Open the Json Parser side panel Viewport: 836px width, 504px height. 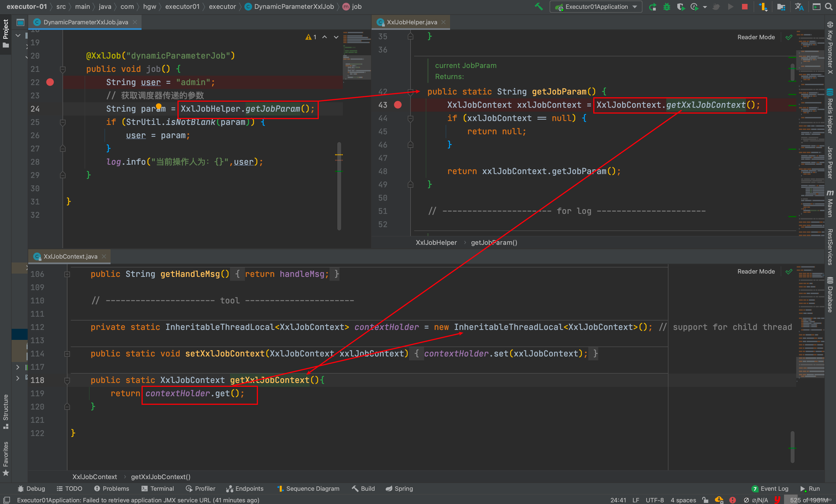pyautogui.click(x=830, y=162)
